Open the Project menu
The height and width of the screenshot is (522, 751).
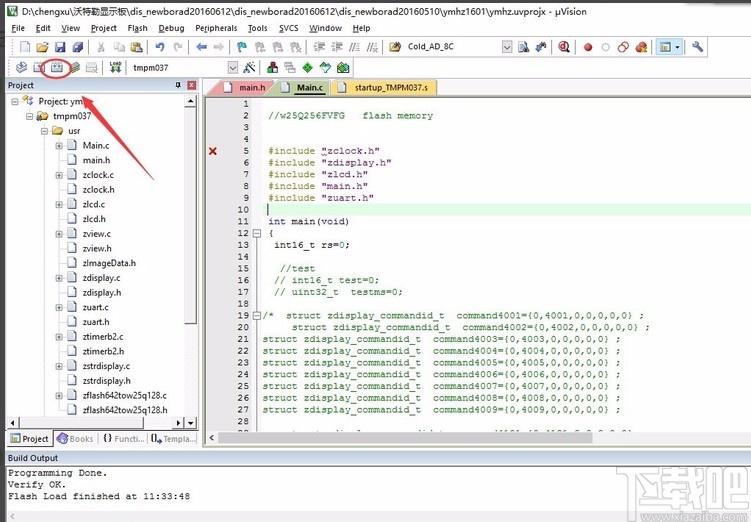point(103,28)
